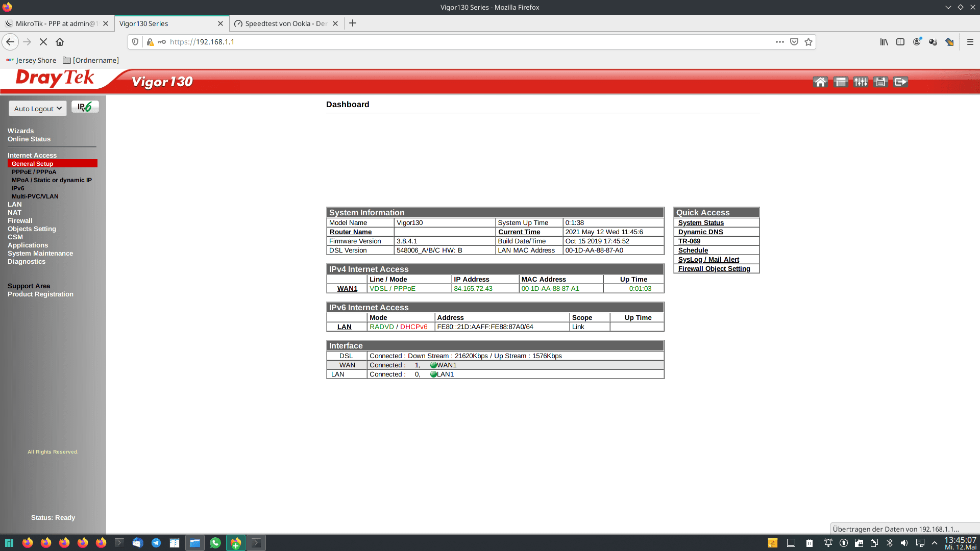Open the page actions three-dots menu
This screenshot has height=551, width=980.
click(x=779, y=42)
